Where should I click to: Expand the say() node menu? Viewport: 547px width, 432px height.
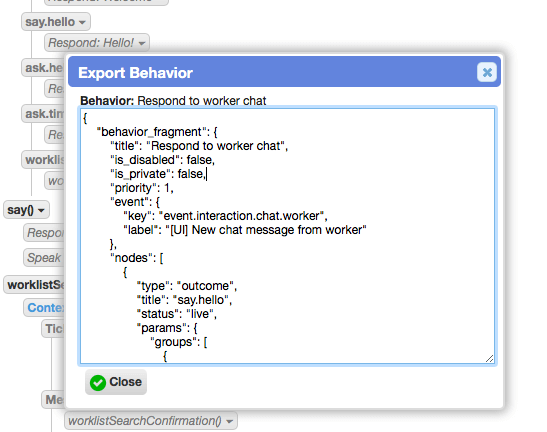26,210
